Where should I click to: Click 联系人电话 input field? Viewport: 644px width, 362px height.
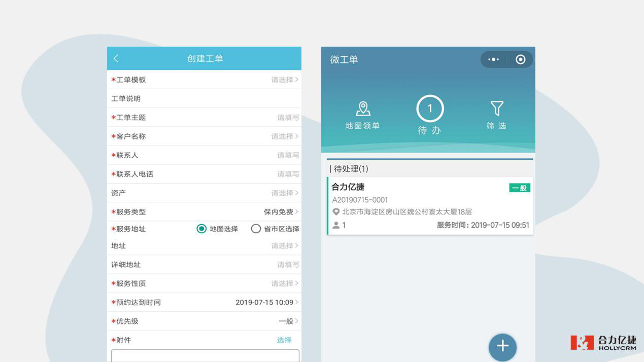click(x=204, y=174)
